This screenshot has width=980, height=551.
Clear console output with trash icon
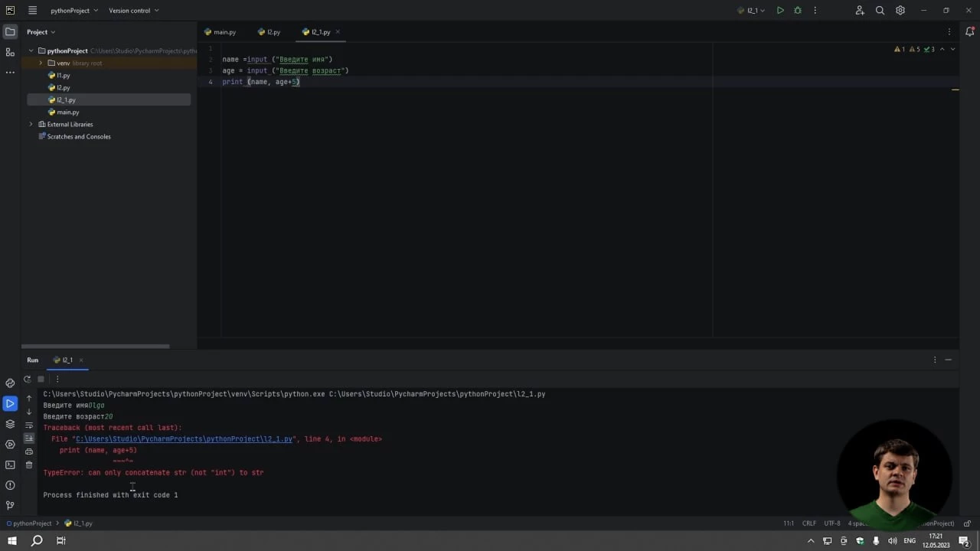tap(29, 465)
